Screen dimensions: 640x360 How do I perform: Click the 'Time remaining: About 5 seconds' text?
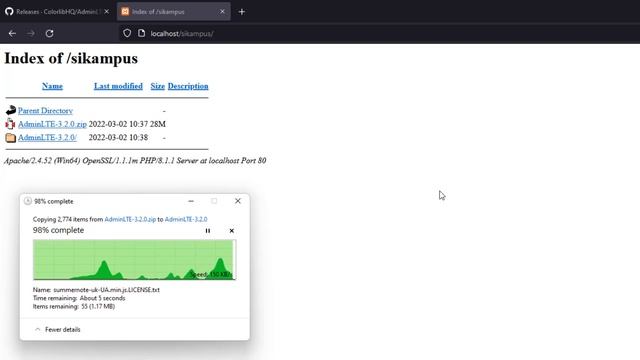pyautogui.click(x=79, y=298)
